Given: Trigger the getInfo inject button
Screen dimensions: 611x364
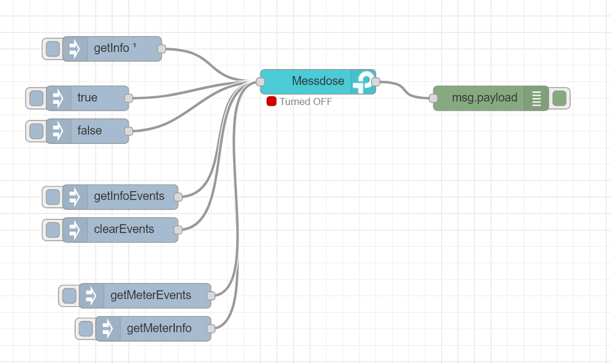Looking at the screenshot, I should (53, 49).
